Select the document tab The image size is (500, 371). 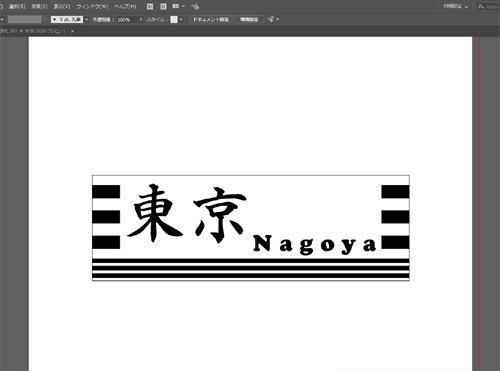click(33, 31)
